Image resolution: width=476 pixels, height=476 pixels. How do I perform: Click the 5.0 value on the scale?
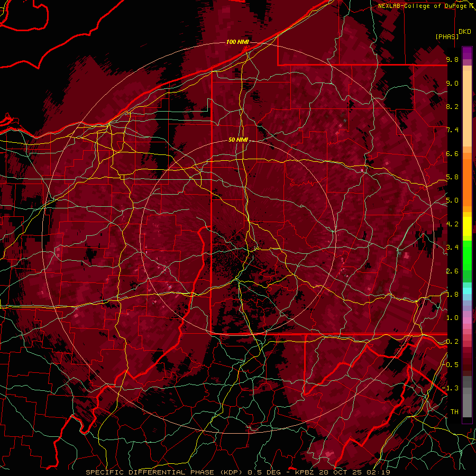point(452,200)
